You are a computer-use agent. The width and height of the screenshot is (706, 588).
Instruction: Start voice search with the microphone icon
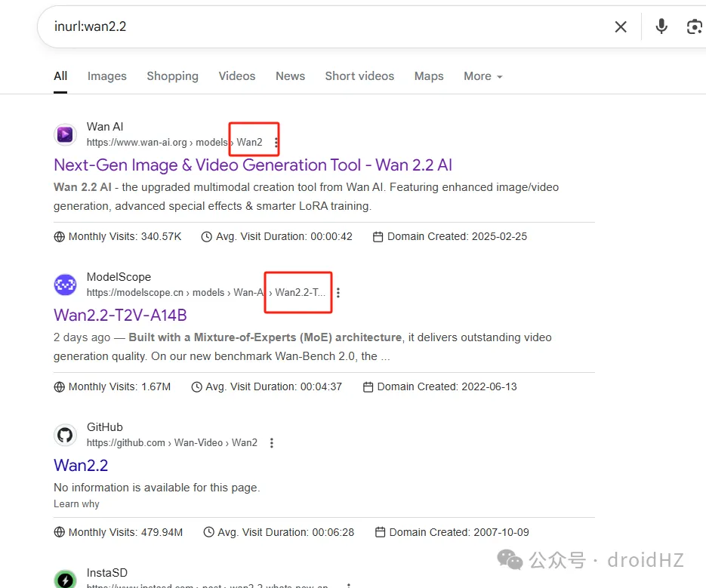[661, 27]
